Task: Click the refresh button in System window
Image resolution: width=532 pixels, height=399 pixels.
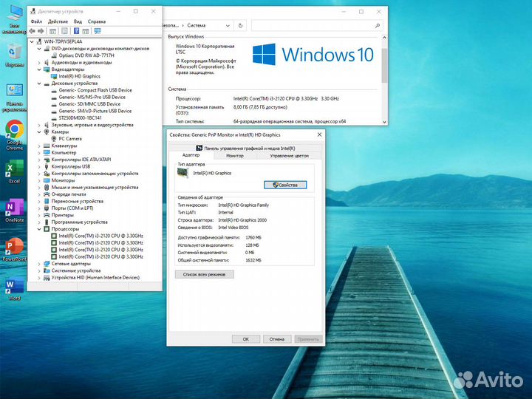Action: [240, 25]
